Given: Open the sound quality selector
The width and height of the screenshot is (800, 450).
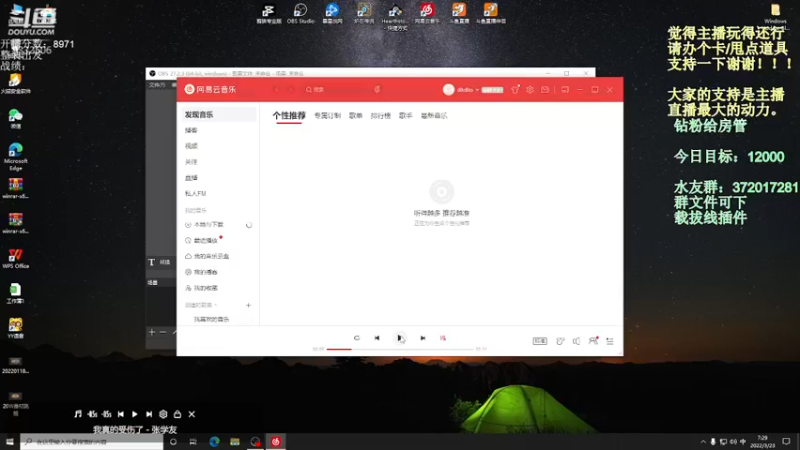Looking at the screenshot, I should pos(540,341).
